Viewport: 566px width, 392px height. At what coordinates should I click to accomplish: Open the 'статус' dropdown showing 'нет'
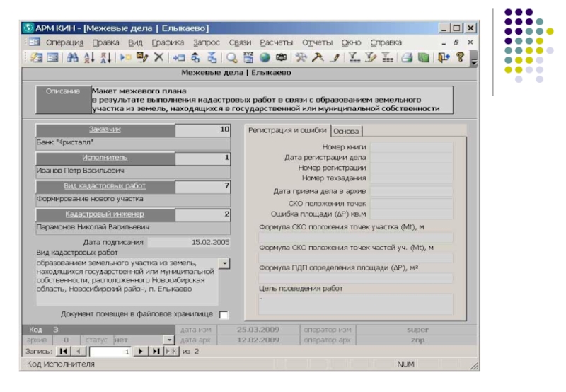[168, 340]
